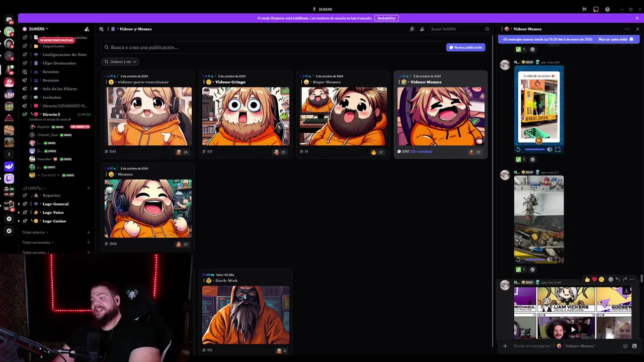Open the more options dots in Videos-Memes thread
The image size is (644, 362).
(627, 29)
